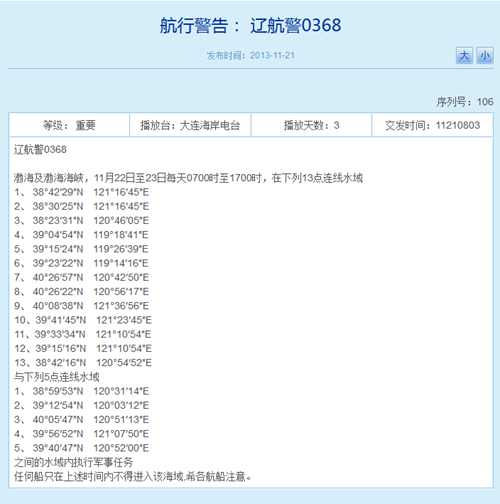Click the 小 font shrink button
Image resolution: width=500 pixels, height=504 pixels.
tap(485, 55)
